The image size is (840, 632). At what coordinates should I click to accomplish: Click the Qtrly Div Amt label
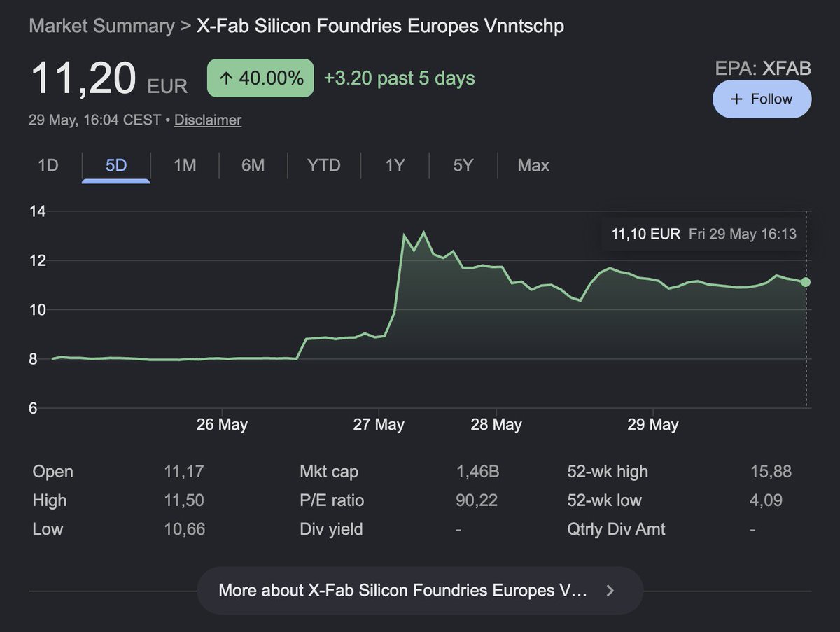point(616,529)
